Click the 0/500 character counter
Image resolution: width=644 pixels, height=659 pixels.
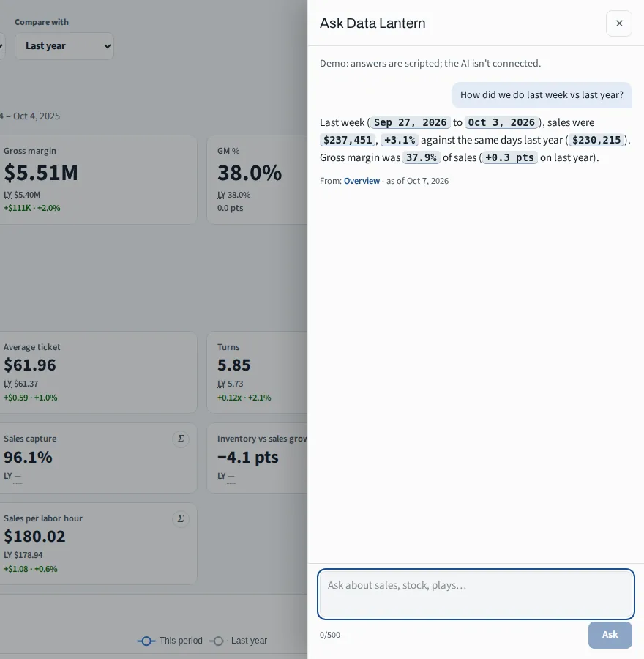(330, 635)
